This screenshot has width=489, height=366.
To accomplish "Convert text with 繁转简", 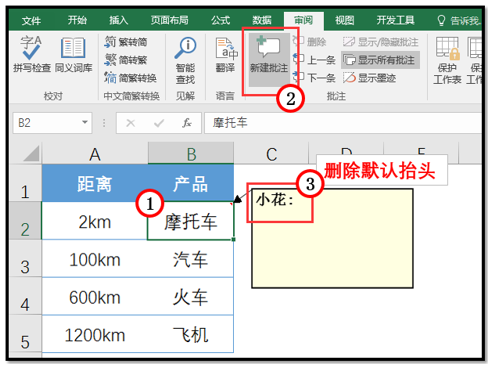I will (126, 42).
